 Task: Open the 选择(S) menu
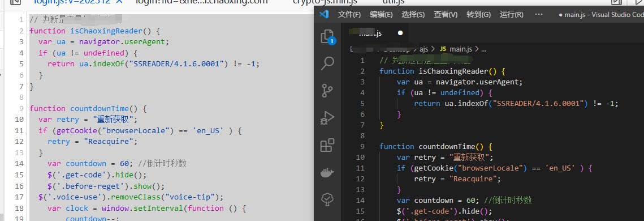tap(413, 14)
